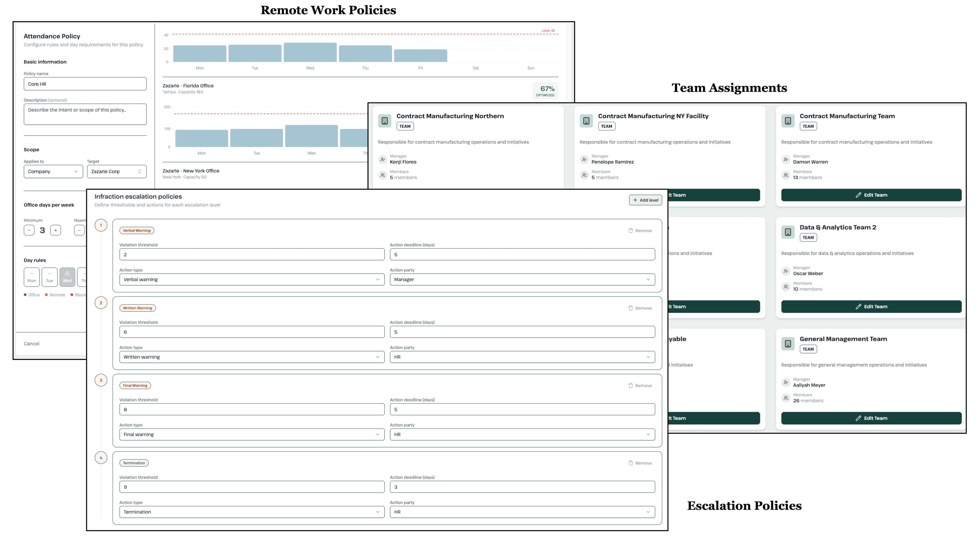Remove the Verbal Warning escalation level

click(x=640, y=230)
